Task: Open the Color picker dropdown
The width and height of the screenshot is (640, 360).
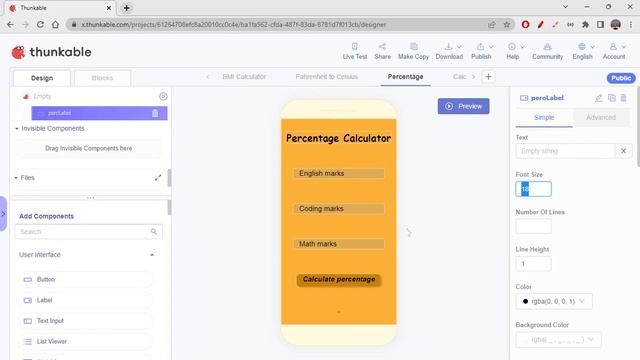Action: click(x=554, y=301)
